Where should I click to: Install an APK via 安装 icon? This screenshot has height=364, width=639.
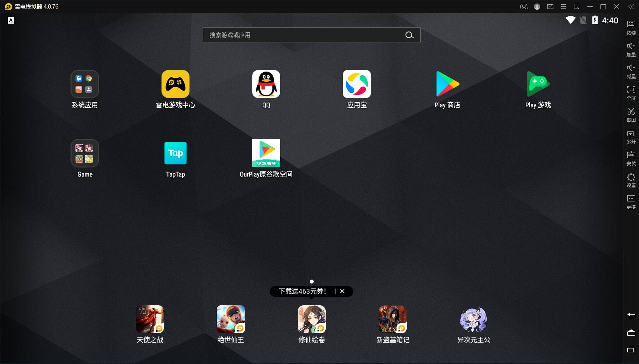pyautogui.click(x=631, y=158)
